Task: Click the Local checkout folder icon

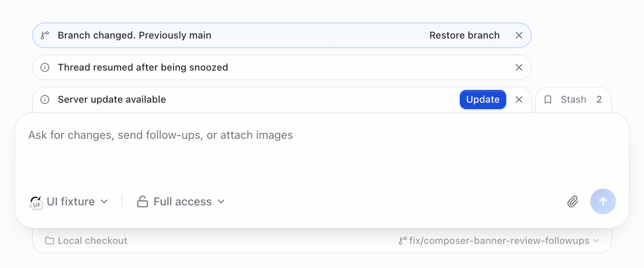Action: tap(50, 241)
